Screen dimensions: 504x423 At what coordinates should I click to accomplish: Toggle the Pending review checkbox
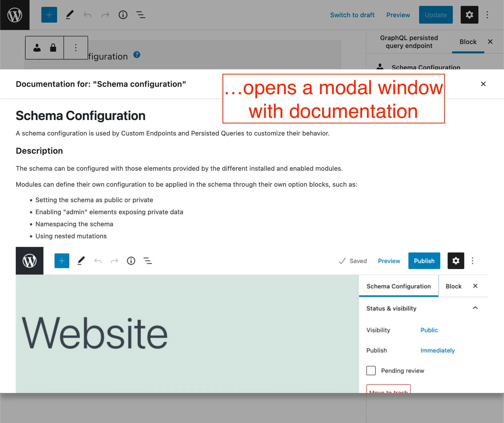click(x=371, y=370)
